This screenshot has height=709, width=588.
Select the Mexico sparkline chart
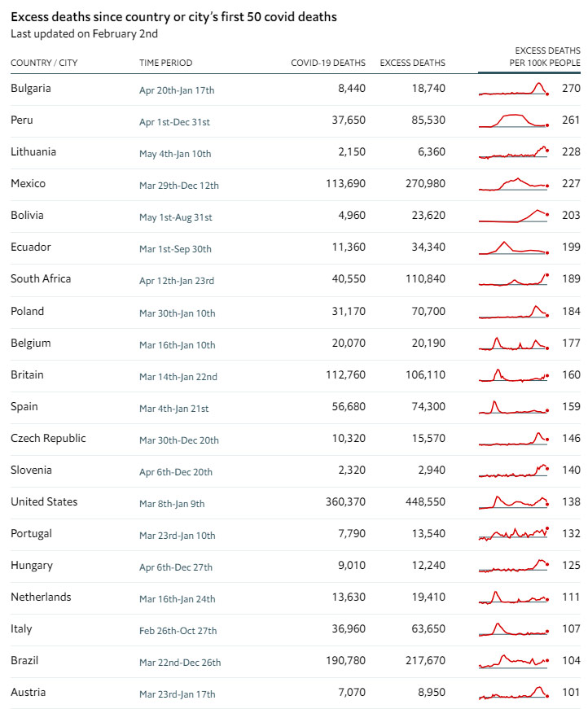514,184
